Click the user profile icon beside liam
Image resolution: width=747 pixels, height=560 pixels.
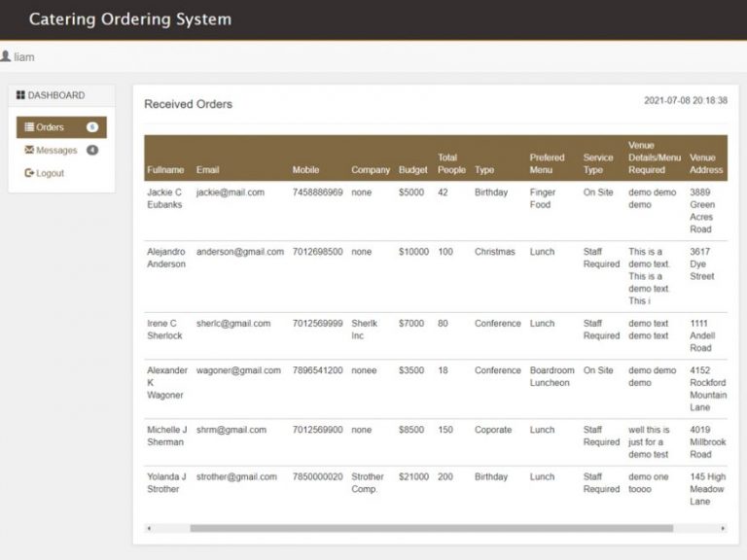coord(6,56)
